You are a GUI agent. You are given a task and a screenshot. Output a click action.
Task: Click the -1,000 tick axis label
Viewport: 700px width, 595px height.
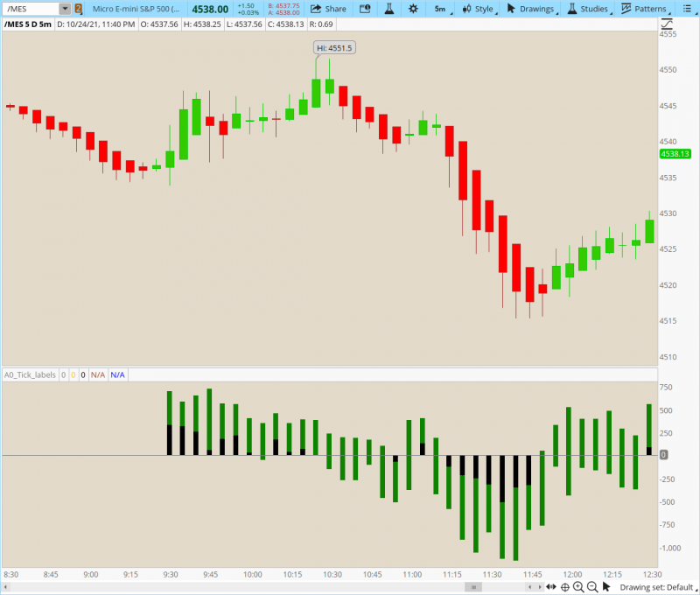(670, 548)
